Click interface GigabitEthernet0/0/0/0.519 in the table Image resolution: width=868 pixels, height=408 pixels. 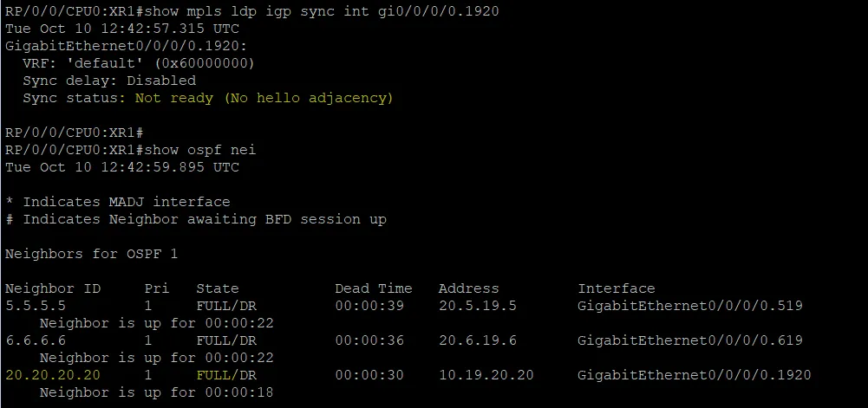pyautogui.click(x=690, y=305)
